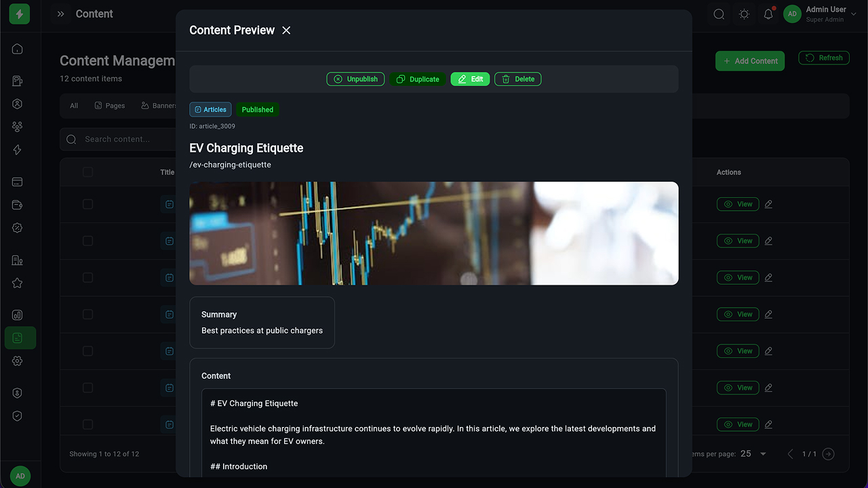
Task: Open the items per page dropdown
Action: [x=753, y=454]
